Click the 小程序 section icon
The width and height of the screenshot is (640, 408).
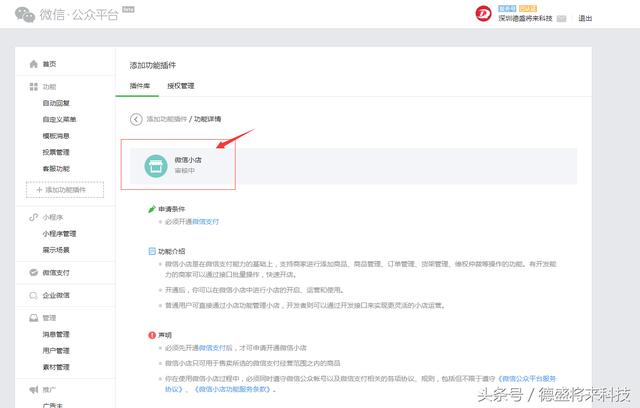[x=33, y=217]
